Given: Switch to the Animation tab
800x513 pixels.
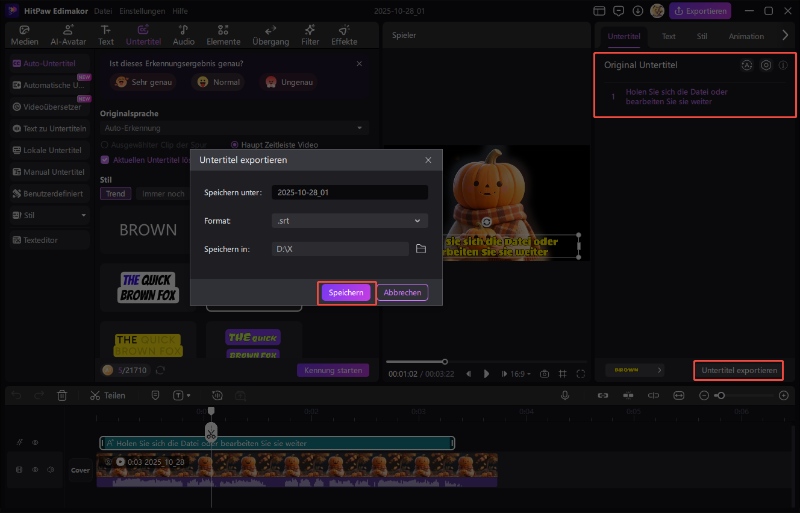Looking at the screenshot, I should point(746,35).
